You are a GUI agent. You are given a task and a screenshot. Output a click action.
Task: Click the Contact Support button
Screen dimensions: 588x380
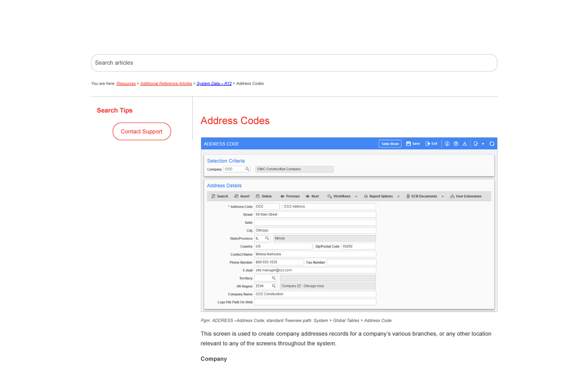(142, 131)
